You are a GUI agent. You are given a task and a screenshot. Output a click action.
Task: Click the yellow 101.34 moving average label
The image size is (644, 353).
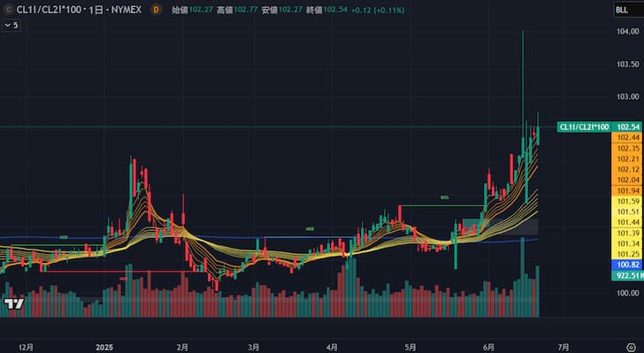(627, 244)
